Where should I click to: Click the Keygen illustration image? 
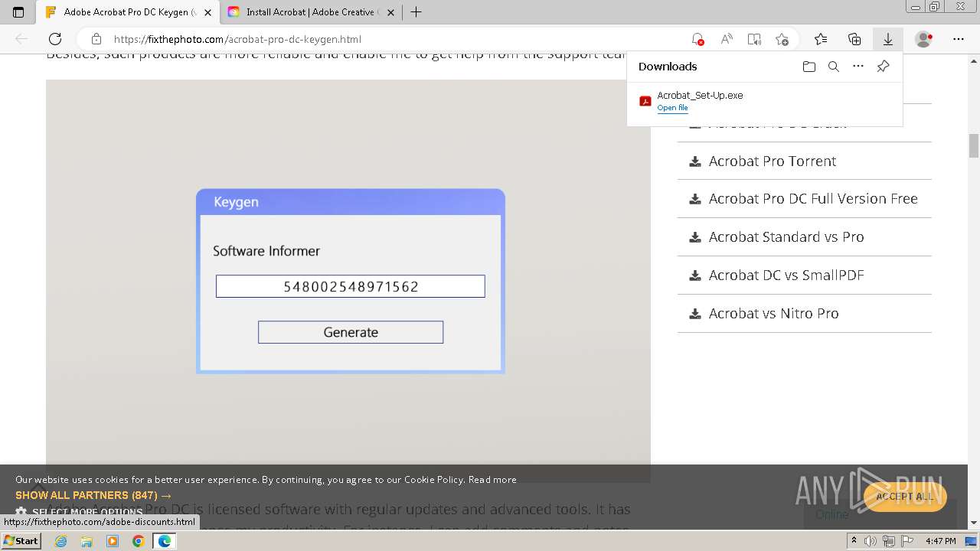(x=348, y=281)
